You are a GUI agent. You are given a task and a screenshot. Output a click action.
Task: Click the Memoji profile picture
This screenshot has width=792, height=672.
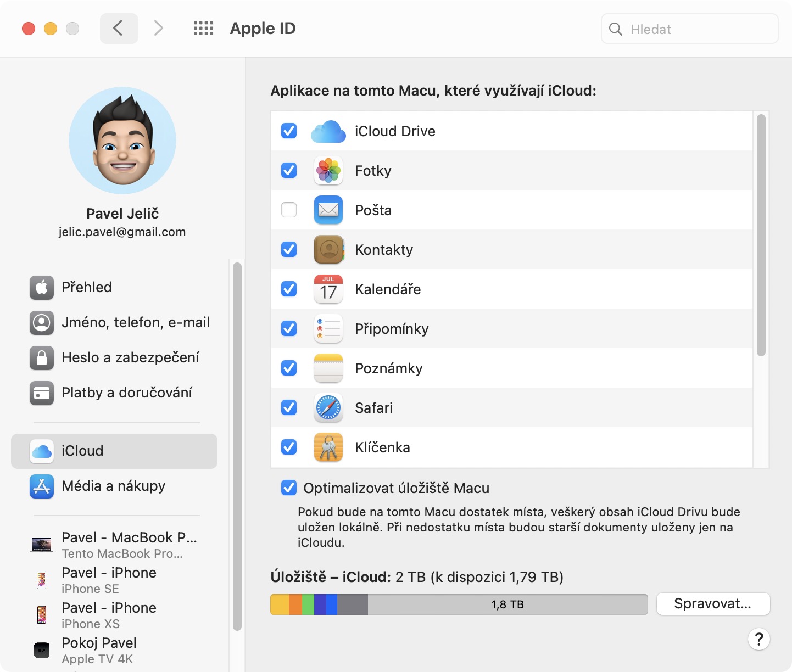click(x=122, y=141)
